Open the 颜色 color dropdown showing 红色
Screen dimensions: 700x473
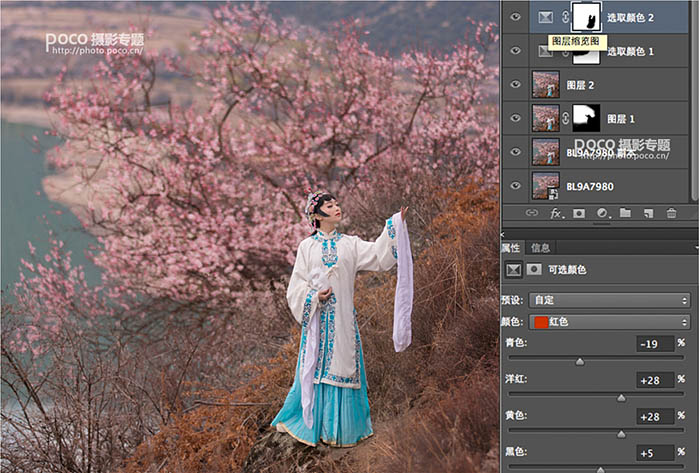coord(610,322)
